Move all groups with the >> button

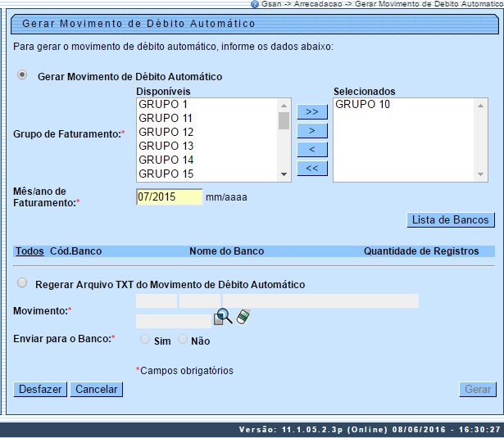coord(311,111)
